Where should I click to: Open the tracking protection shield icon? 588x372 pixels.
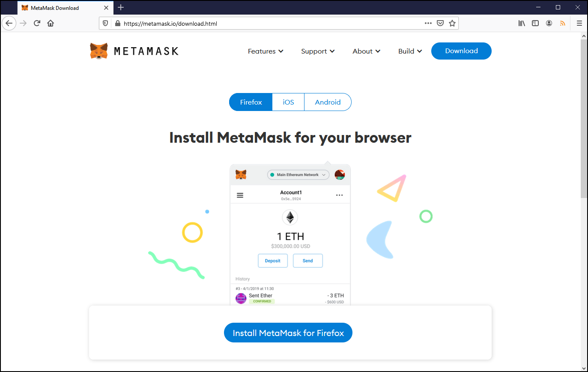tap(106, 24)
